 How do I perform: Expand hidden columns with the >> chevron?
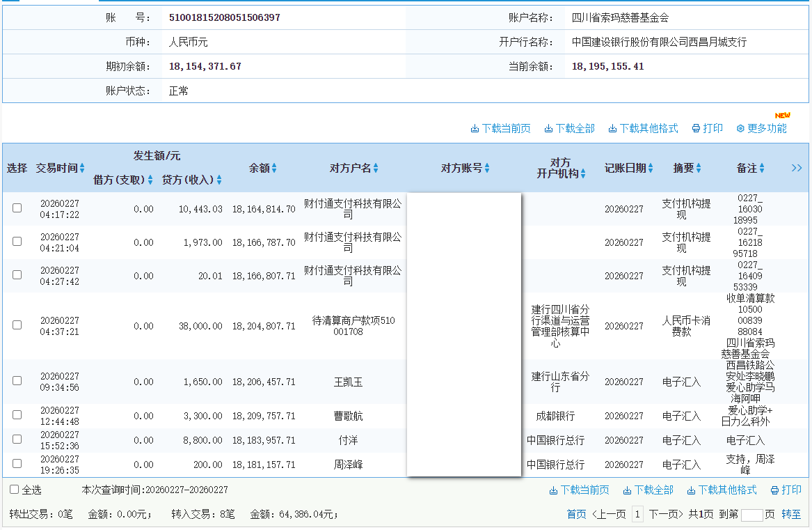click(x=797, y=168)
